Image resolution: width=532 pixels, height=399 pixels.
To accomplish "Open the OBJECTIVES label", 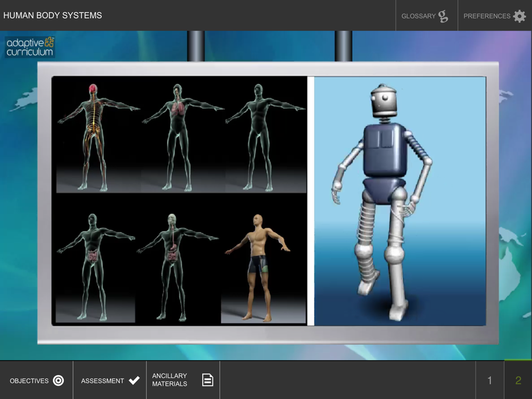I will [x=29, y=381].
